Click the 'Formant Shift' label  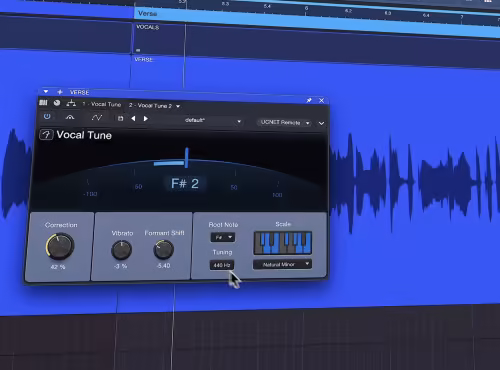tap(164, 233)
